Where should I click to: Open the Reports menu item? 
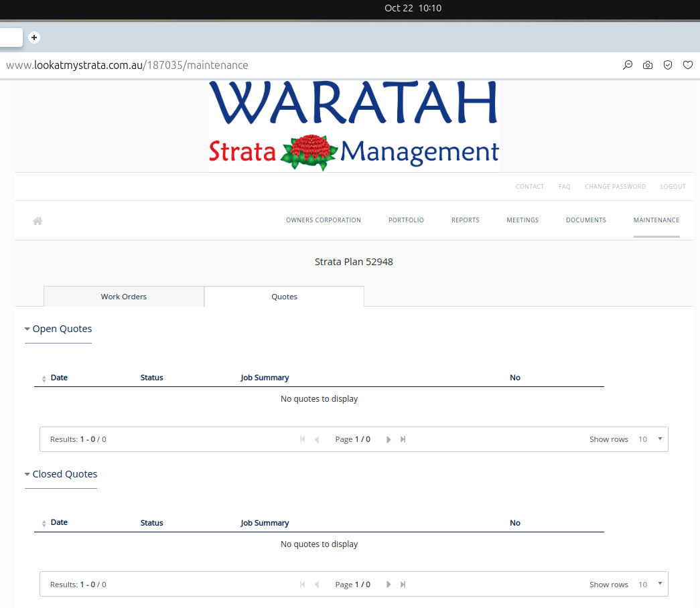click(x=465, y=220)
